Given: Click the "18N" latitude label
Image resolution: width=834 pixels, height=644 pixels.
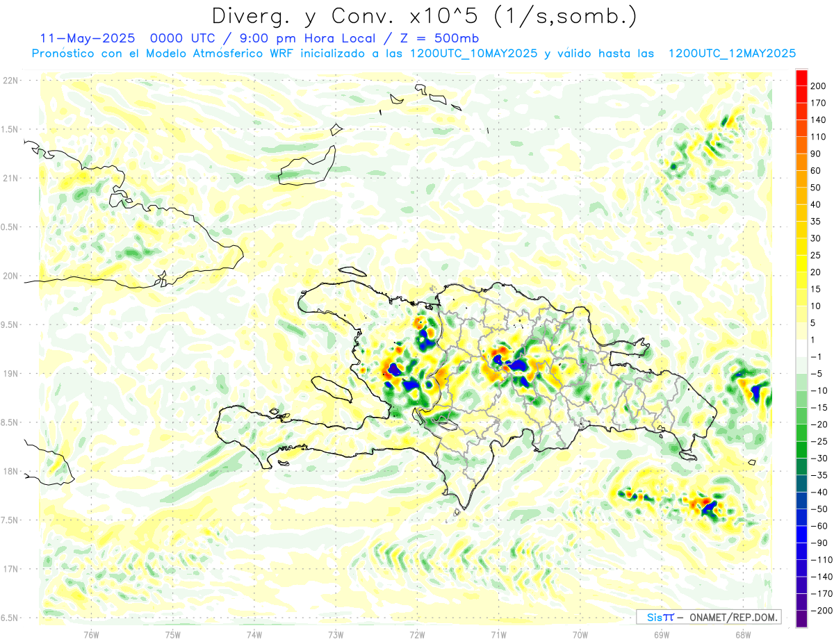Looking at the screenshot, I should pos(10,471).
